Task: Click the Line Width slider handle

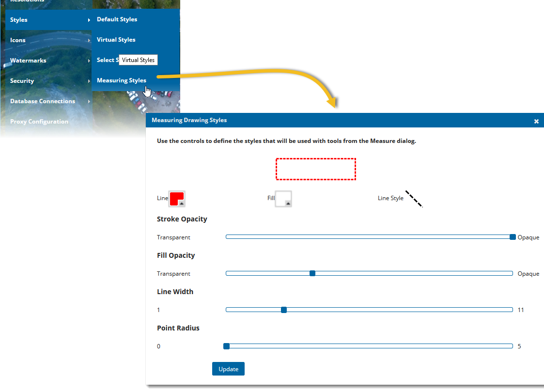Action: pos(283,310)
